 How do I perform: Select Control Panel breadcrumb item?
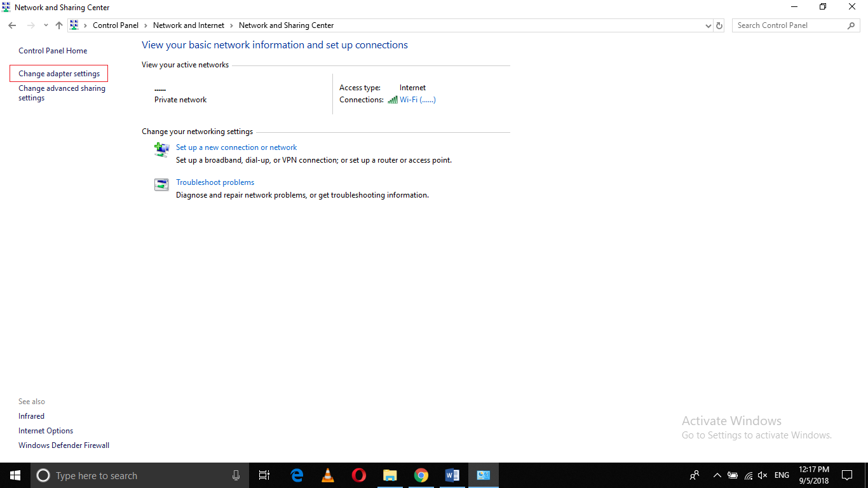pos(115,25)
